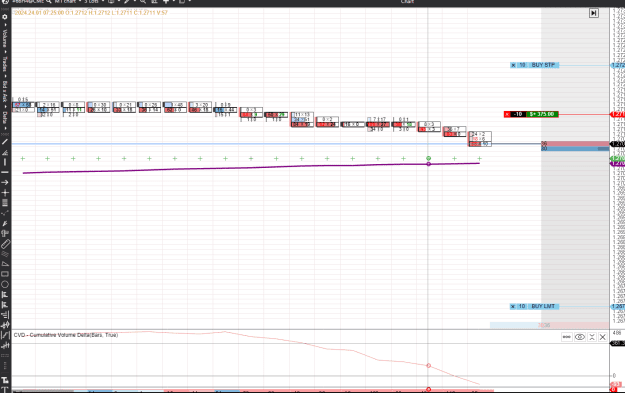Click the last footprint candle cluster
Viewport: 625px width, 393px height.
click(x=480, y=139)
